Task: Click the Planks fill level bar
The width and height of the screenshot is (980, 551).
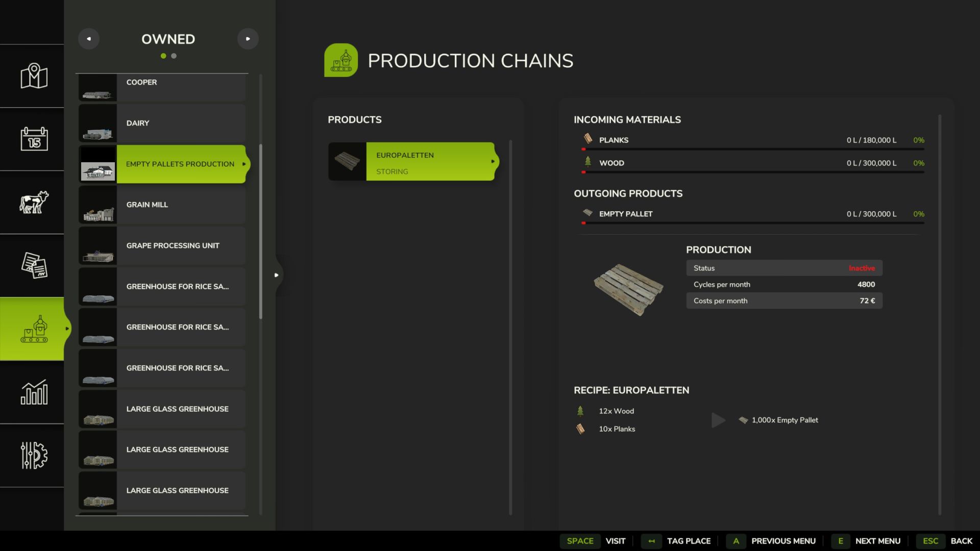Action: coord(753,149)
